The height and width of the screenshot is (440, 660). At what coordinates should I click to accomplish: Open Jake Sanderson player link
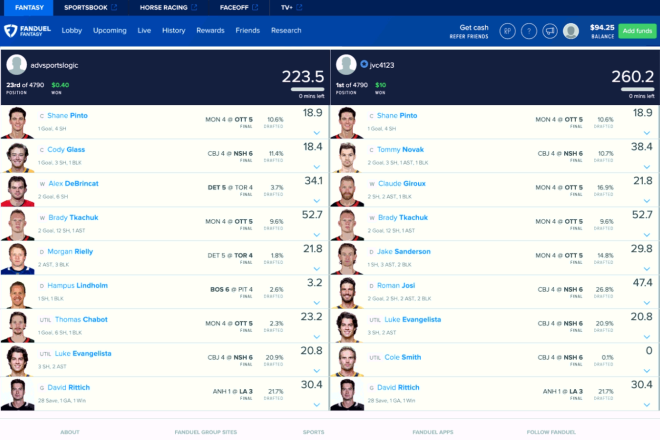(404, 251)
